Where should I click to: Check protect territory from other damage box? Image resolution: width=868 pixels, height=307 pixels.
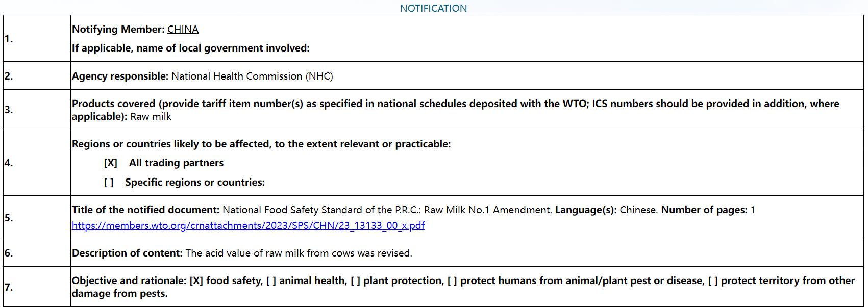713,280
